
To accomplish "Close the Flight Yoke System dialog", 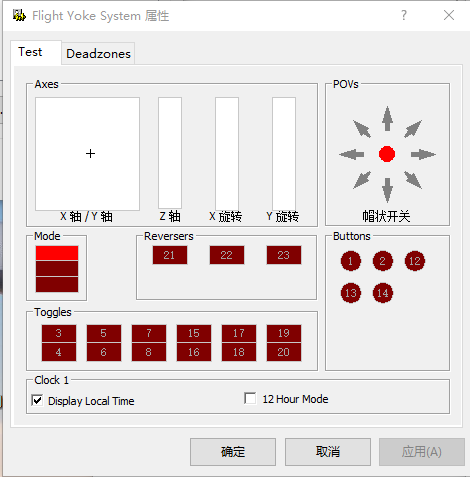I will tap(449, 15).
